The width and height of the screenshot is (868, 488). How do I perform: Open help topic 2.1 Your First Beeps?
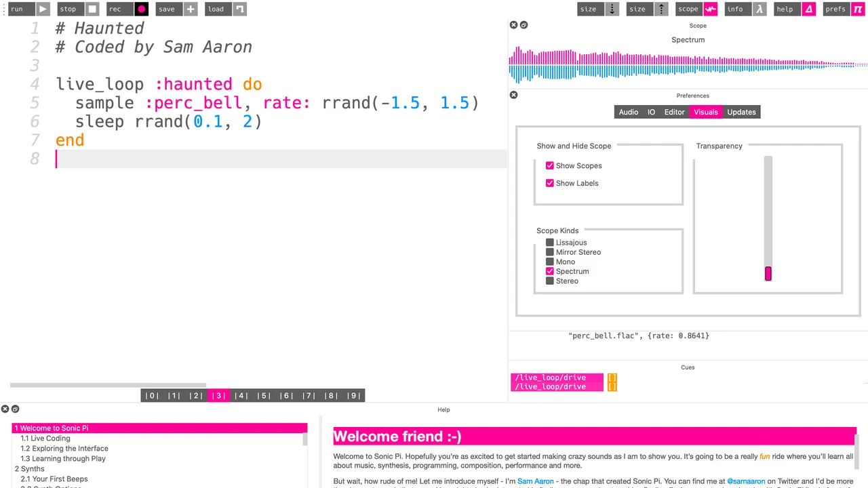pyautogui.click(x=54, y=479)
